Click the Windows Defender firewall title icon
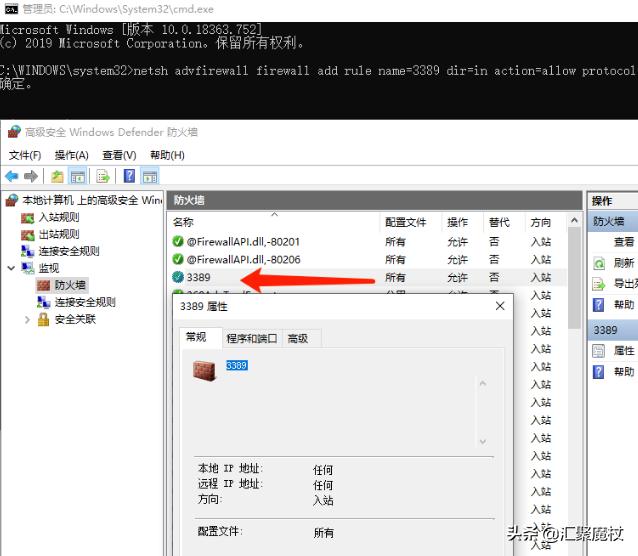Image resolution: width=638 pixels, height=556 pixels. (14, 132)
